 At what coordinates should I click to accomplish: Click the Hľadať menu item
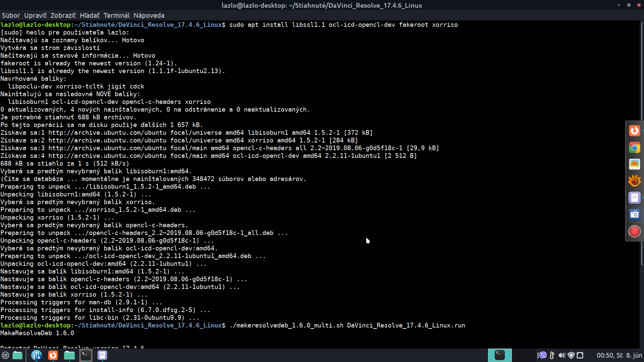pos(90,15)
